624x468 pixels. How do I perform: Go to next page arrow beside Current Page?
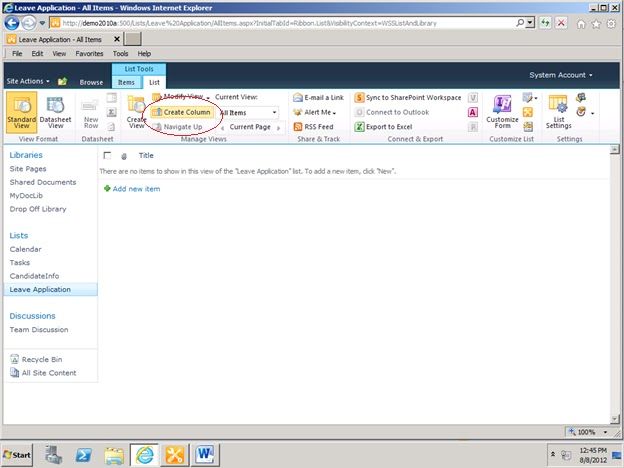[x=279, y=127]
